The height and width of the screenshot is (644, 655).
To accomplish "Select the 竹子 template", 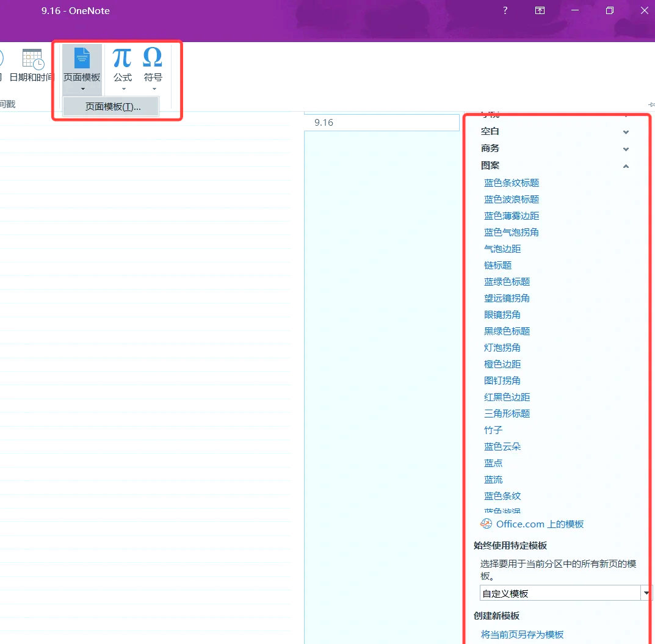I will 493,430.
